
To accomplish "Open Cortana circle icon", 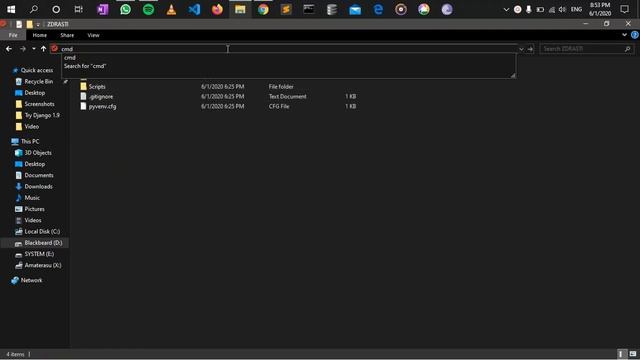I will 56,9.
